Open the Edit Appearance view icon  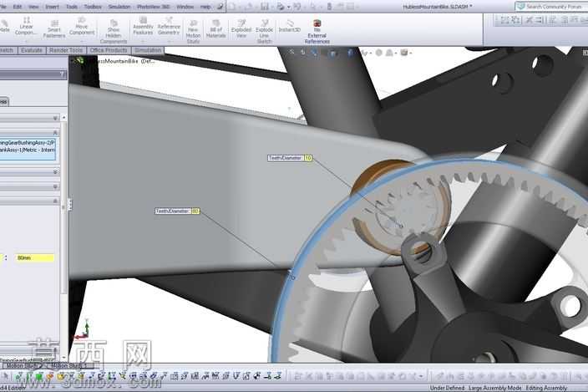(x=379, y=53)
